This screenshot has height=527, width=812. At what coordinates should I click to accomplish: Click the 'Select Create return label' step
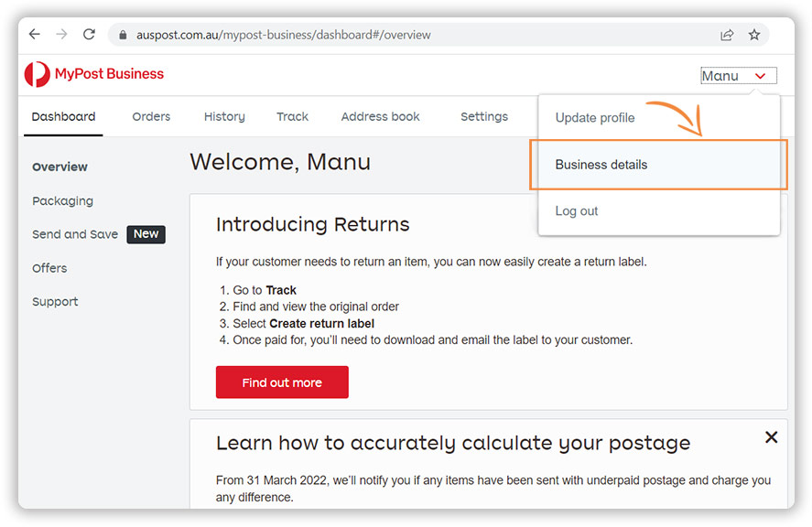coord(303,324)
